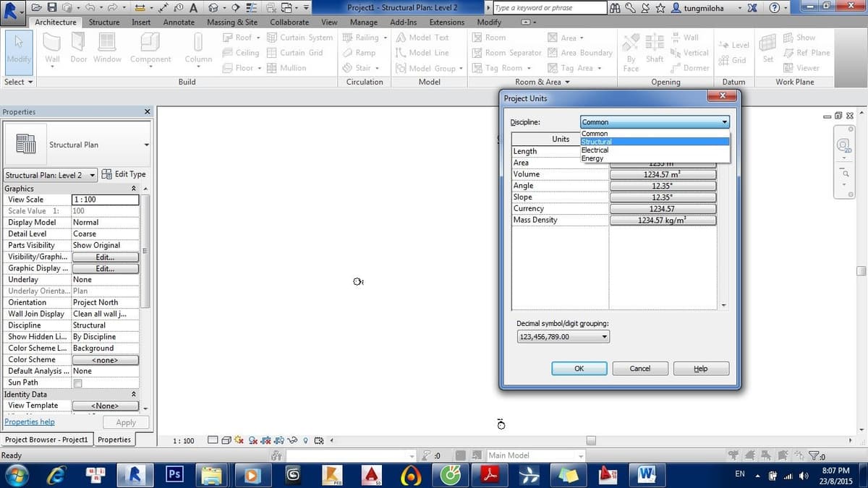
Task: Select the Door tool in Build panel
Action: click(x=79, y=49)
